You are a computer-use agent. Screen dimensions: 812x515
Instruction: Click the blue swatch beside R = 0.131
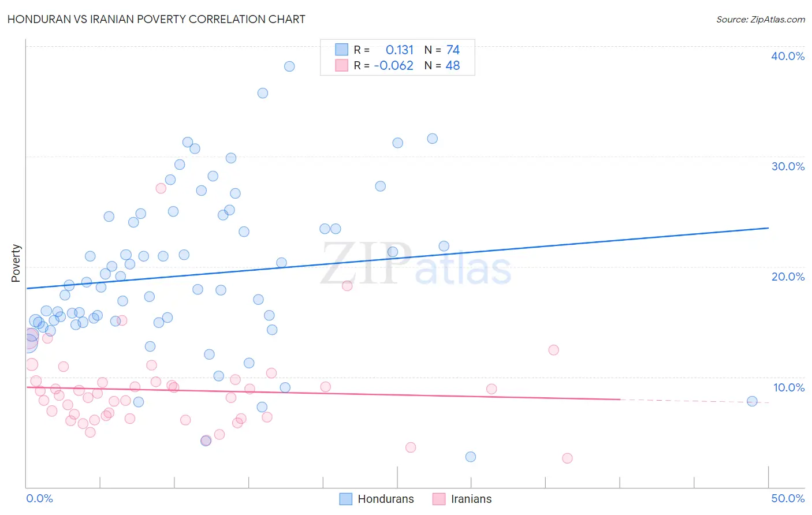click(342, 50)
